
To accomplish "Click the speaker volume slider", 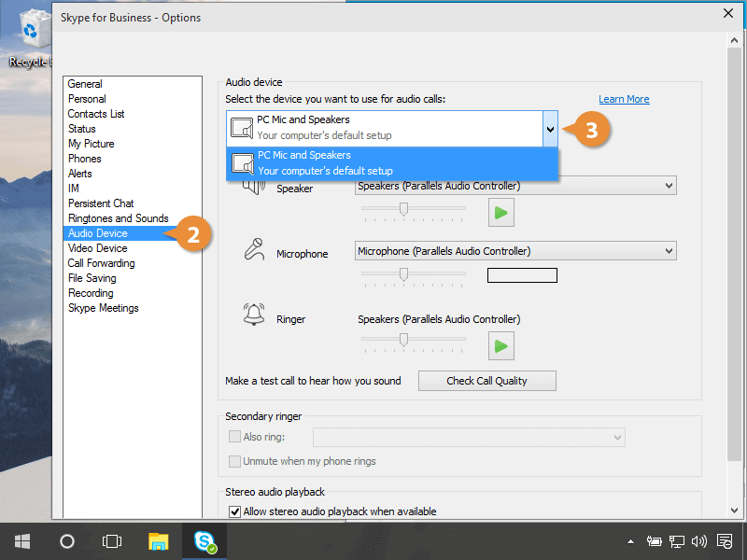I will pyautogui.click(x=404, y=209).
